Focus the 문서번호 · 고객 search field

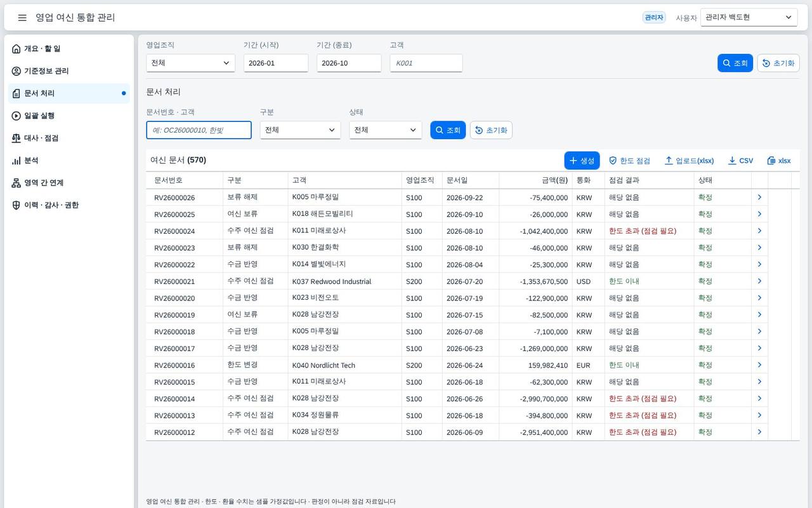[199, 130]
